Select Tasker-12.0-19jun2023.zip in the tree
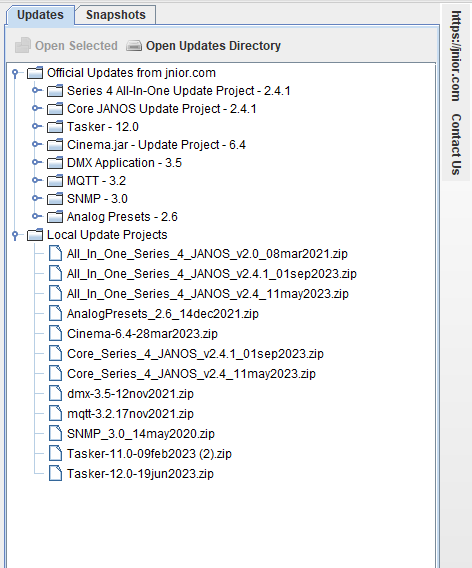 (140, 474)
